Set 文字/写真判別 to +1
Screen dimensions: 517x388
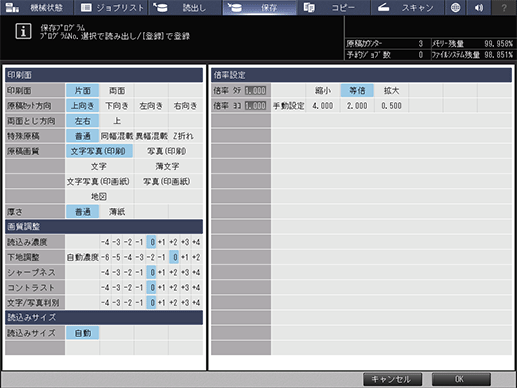162,303
